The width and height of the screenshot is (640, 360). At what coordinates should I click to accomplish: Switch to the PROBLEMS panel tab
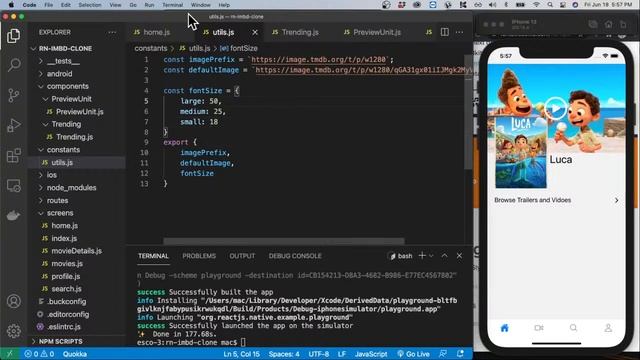pyautogui.click(x=199, y=256)
